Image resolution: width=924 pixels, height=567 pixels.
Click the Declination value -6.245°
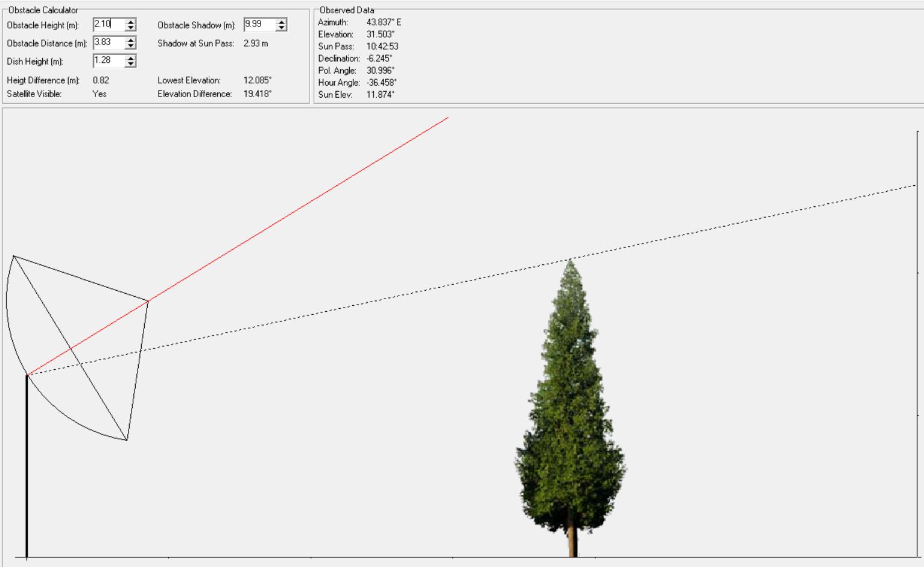point(379,59)
